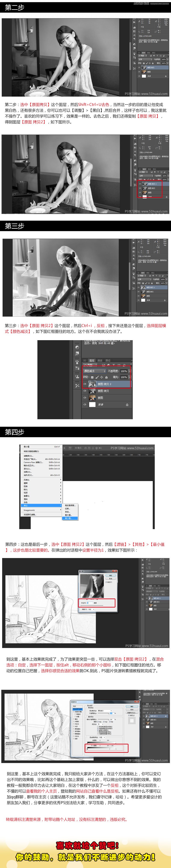171x868 pixels.
Task: Toggle 预览 checkbox in the 图层样式 dialog
Action: point(129,715)
